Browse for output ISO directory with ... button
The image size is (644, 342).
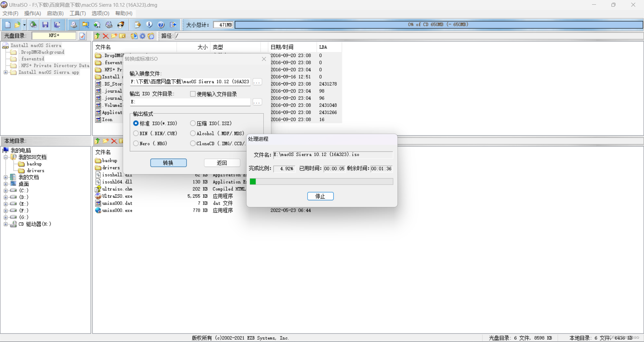click(x=257, y=102)
